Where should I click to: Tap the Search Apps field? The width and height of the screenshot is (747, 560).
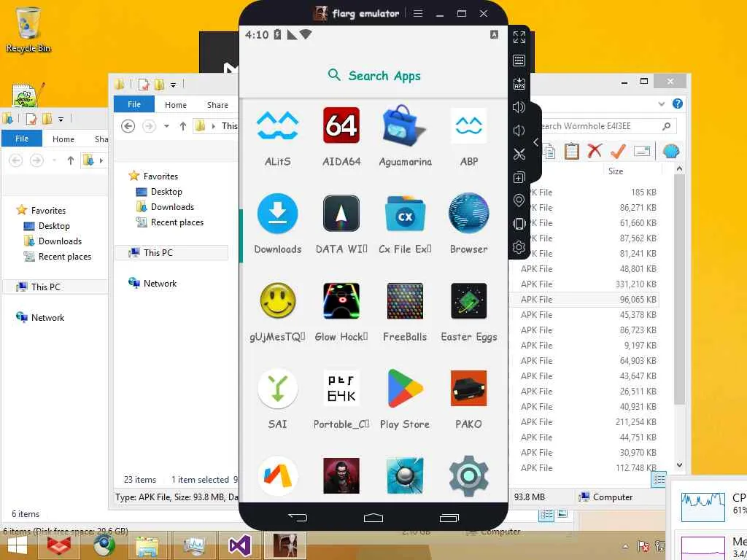pyautogui.click(x=374, y=75)
